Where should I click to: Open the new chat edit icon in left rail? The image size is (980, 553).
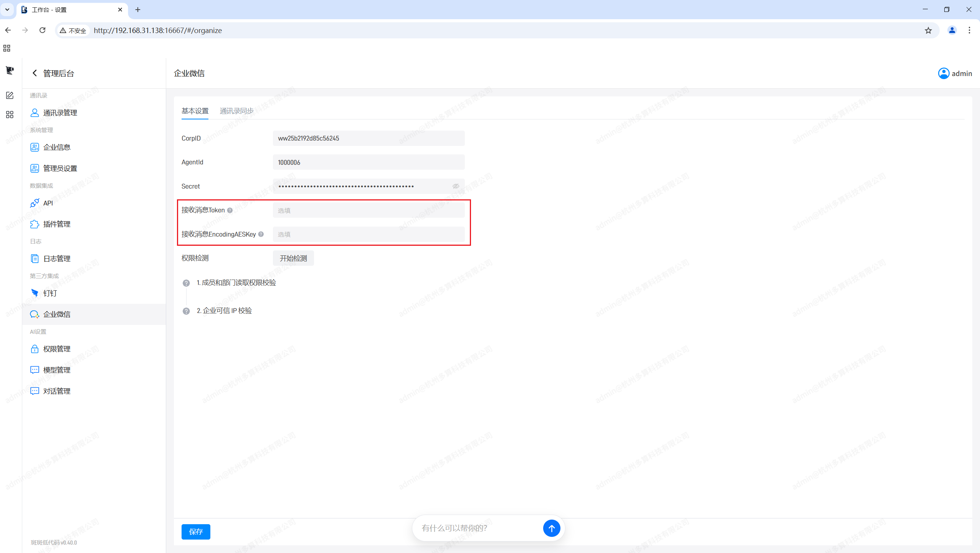[x=10, y=95]
